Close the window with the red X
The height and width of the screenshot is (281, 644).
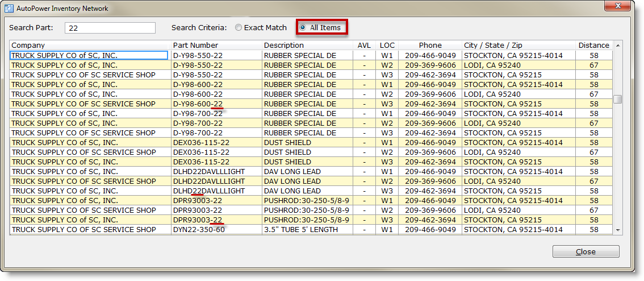(618, 5)
